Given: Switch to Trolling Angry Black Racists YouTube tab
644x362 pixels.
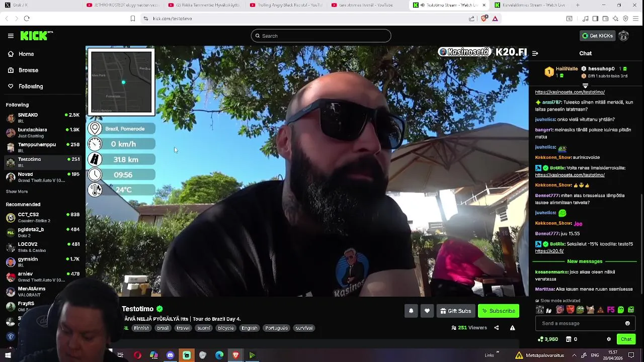Looking at the screenshot, I should point(286,5).
